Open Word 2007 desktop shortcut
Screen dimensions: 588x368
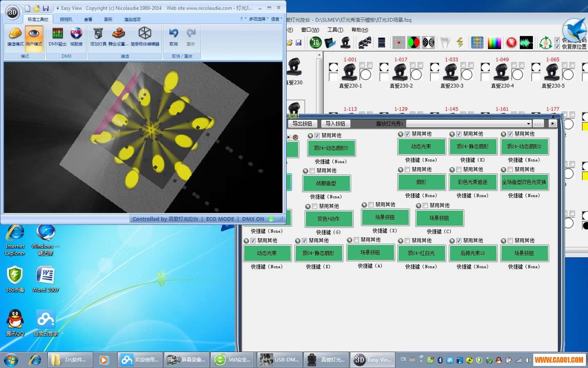pos(45,279)
